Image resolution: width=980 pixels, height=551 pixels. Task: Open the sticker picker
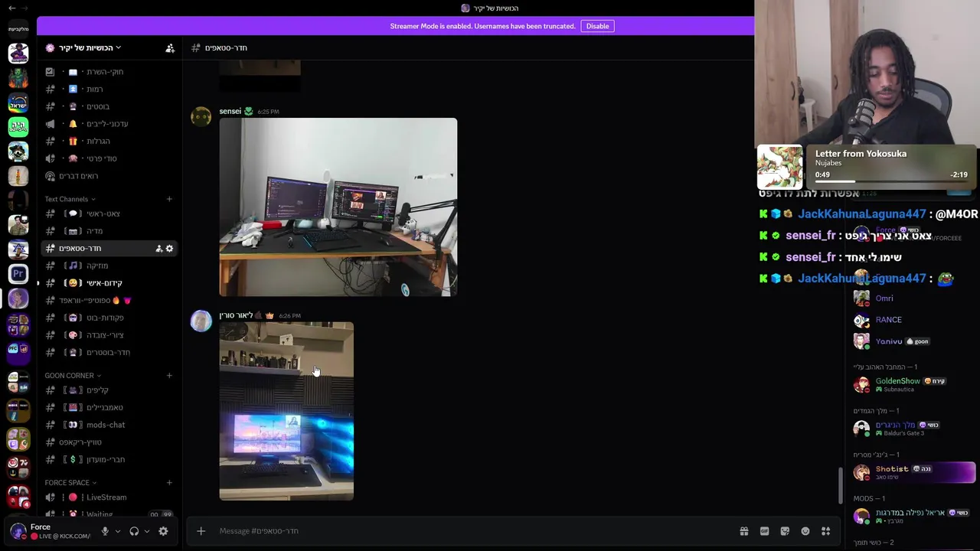pos(785,531)
